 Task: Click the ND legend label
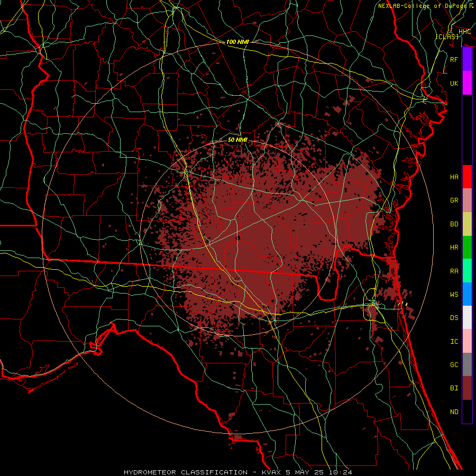[454, 411]
